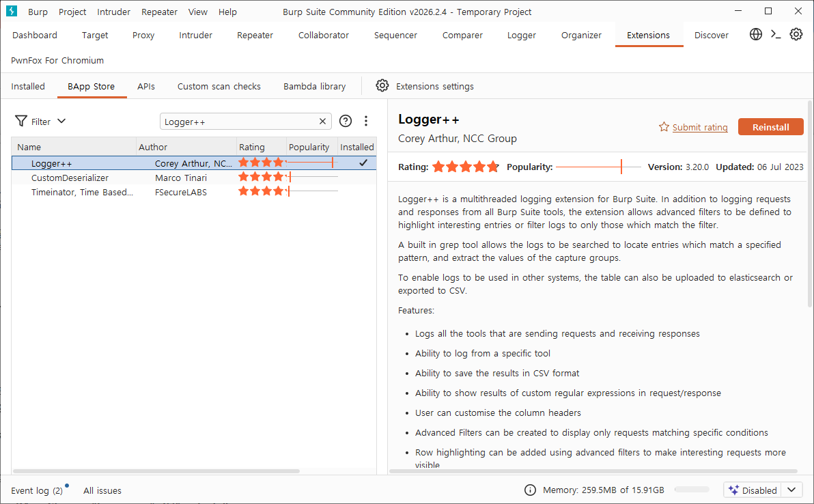Screen dimensions: 814x504
Task: Click the installed checkmark for Logger++
Action: (x=363, y=163)
